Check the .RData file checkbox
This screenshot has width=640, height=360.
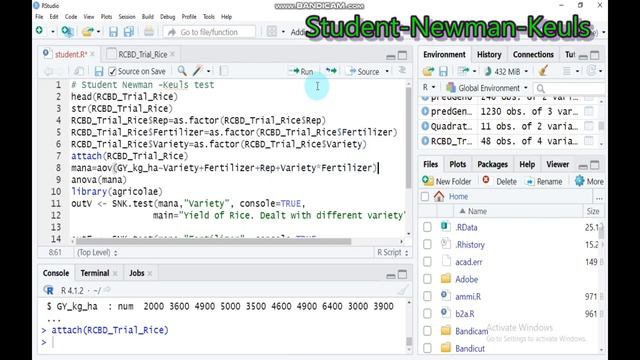pyautogui.click(x=427, y=227)
